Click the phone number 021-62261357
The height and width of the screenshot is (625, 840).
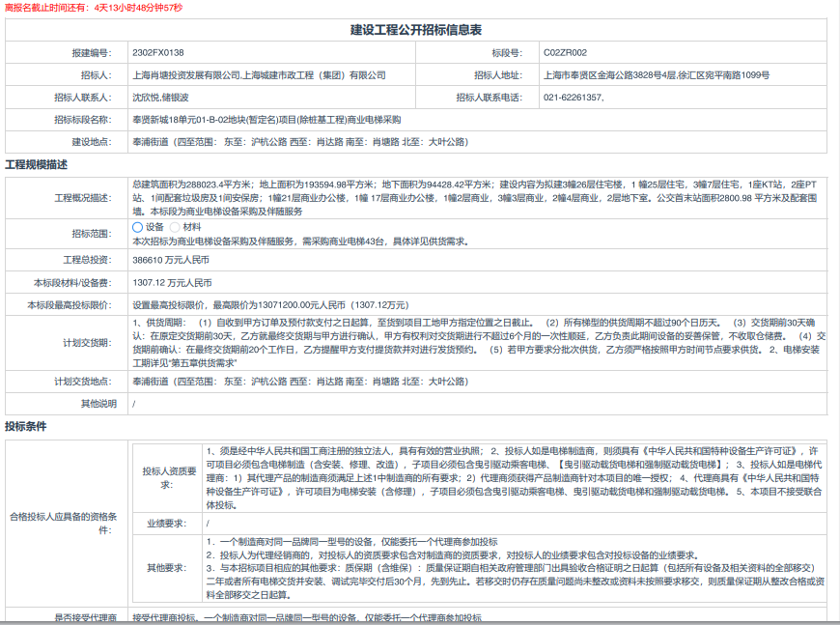[x=574, y=98]
